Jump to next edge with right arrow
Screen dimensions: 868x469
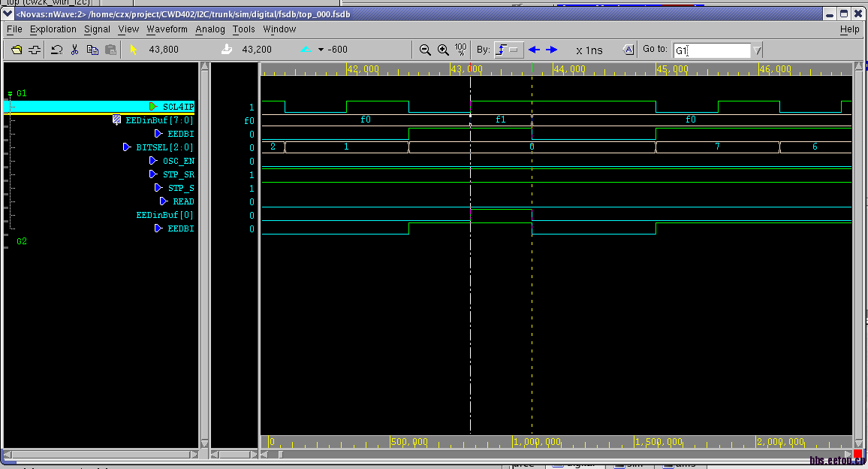[x=552, y=50]
